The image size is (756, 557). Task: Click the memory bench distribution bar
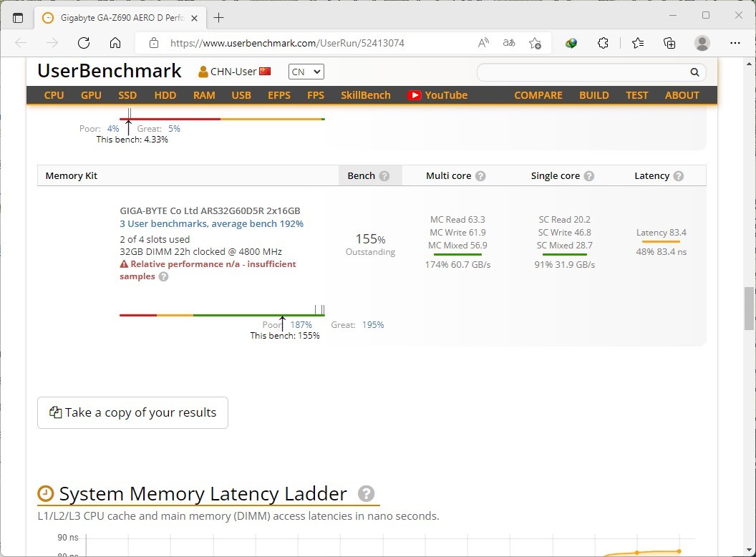(222, 315)
